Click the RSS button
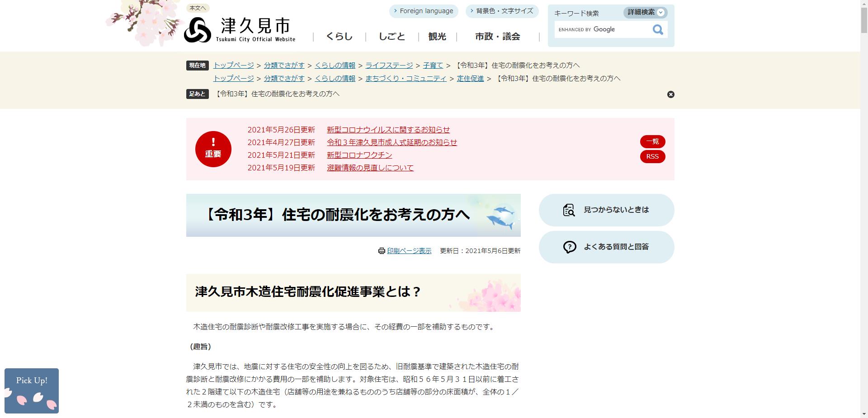Viewport: 868px width, 418px height. [x=652, y=157]
